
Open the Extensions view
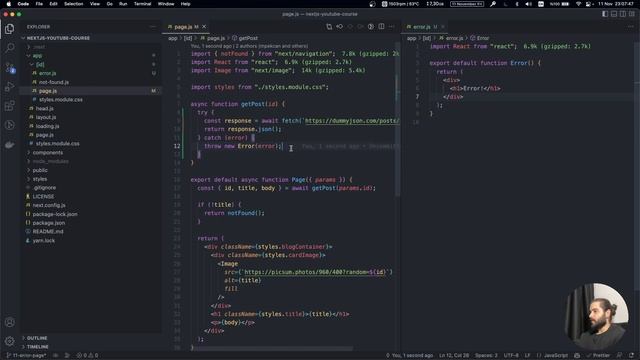pos(9,106)
